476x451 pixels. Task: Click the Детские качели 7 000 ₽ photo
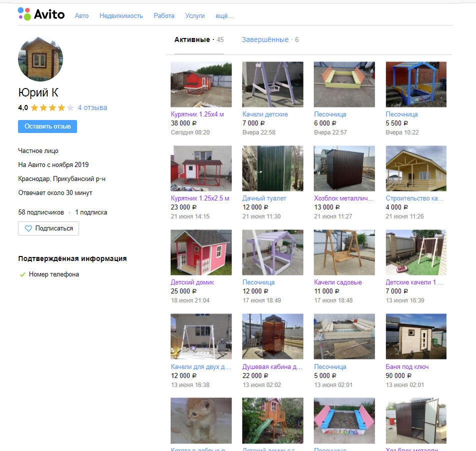pyautogui.click(x=416, y=252)
